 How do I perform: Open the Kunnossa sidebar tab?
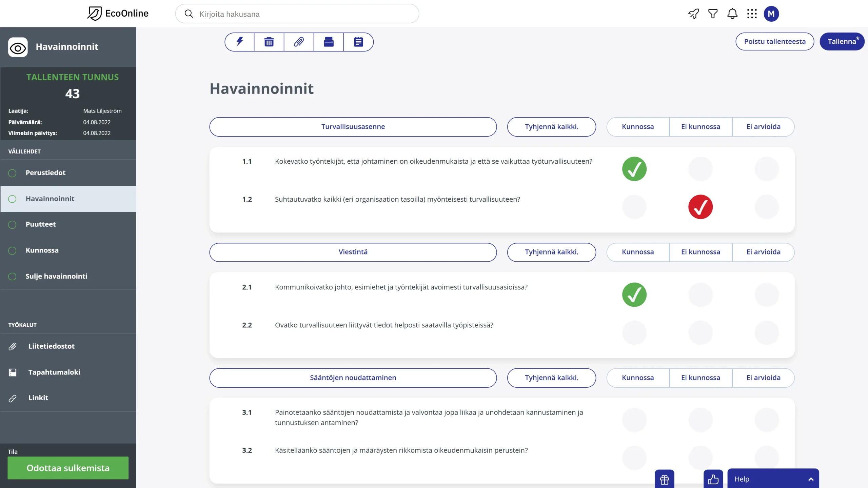[x=68, y=250]
